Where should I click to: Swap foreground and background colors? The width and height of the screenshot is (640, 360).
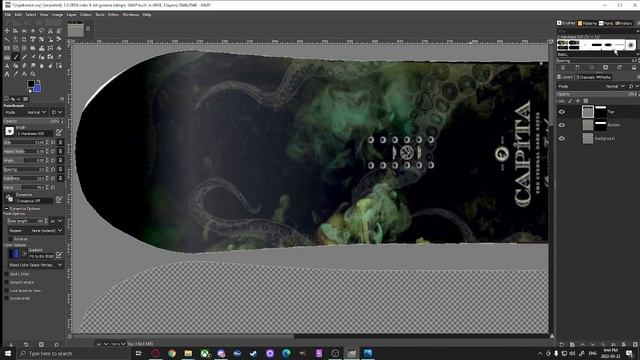[x=38, y=81]
